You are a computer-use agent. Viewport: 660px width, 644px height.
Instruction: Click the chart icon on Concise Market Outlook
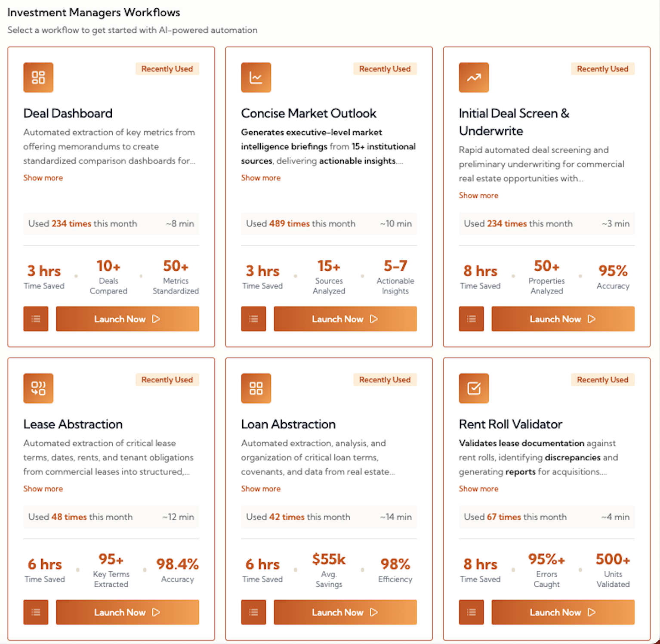pyautogui.click(x=256, y=77)
